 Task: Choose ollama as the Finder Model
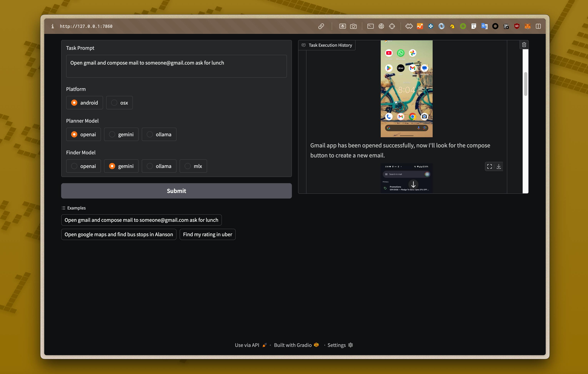[x=159, y=166]
